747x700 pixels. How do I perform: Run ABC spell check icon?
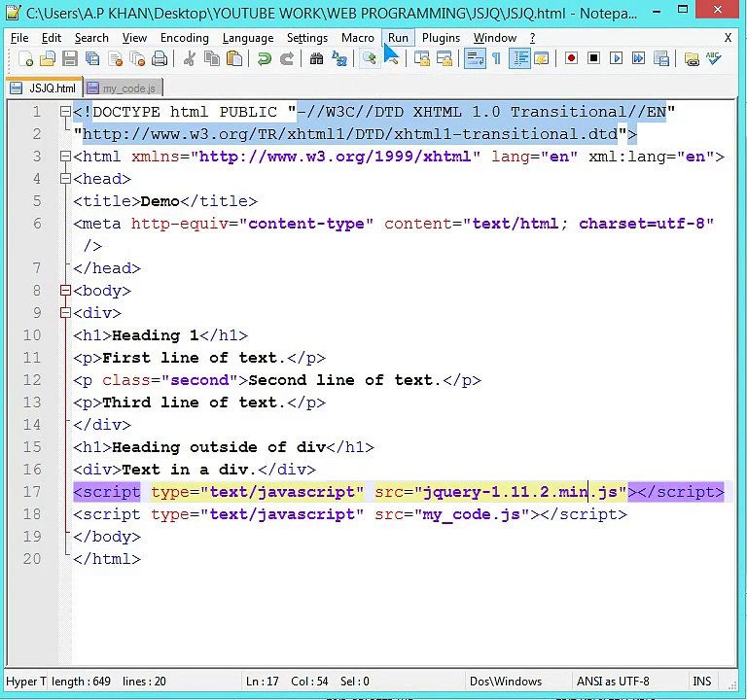[x=714, y=58]
